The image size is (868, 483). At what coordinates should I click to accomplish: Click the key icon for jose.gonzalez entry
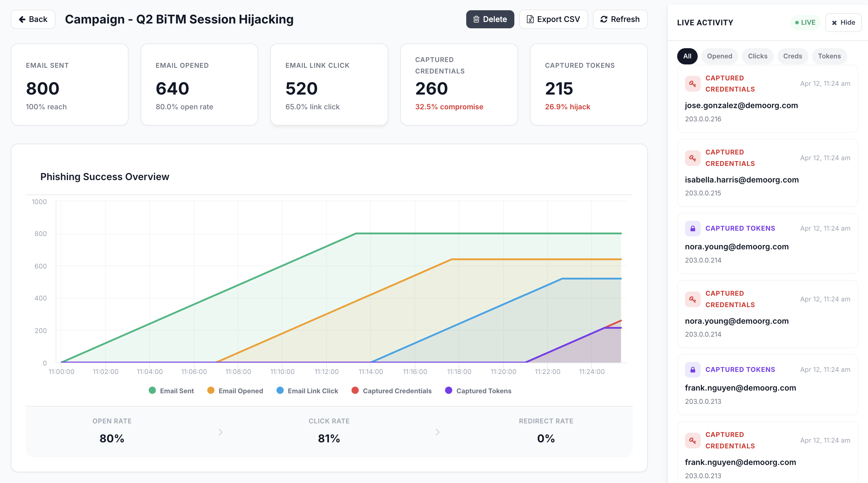tap(693, 84)
